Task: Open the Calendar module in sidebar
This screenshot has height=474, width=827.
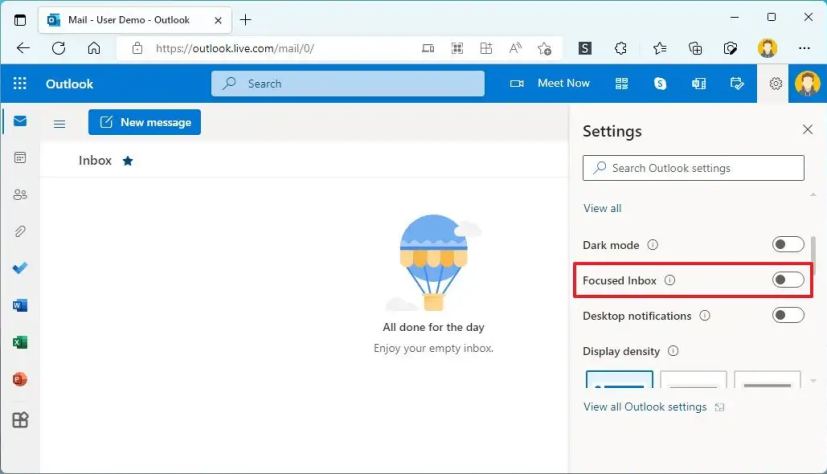Action: [x=20, y=158]
